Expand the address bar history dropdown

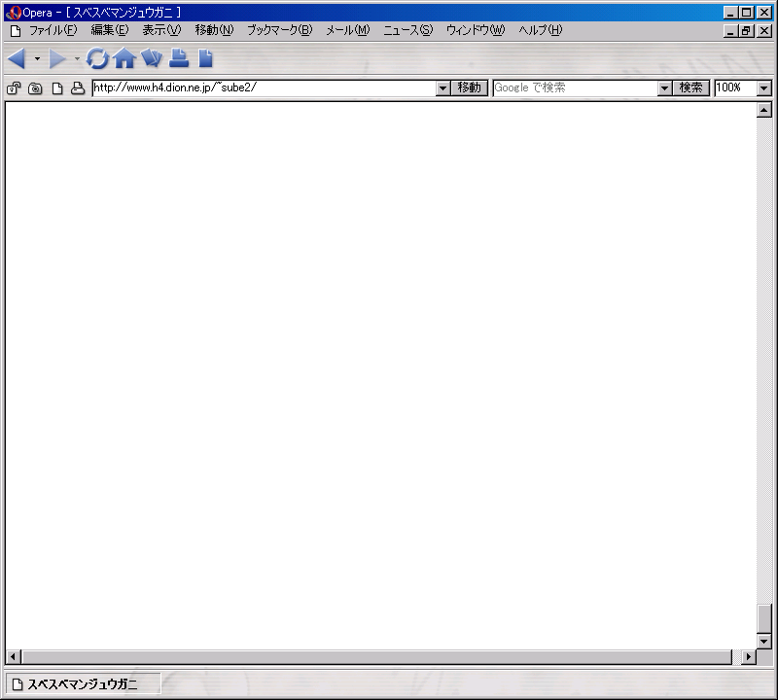[x=443, y=88]
